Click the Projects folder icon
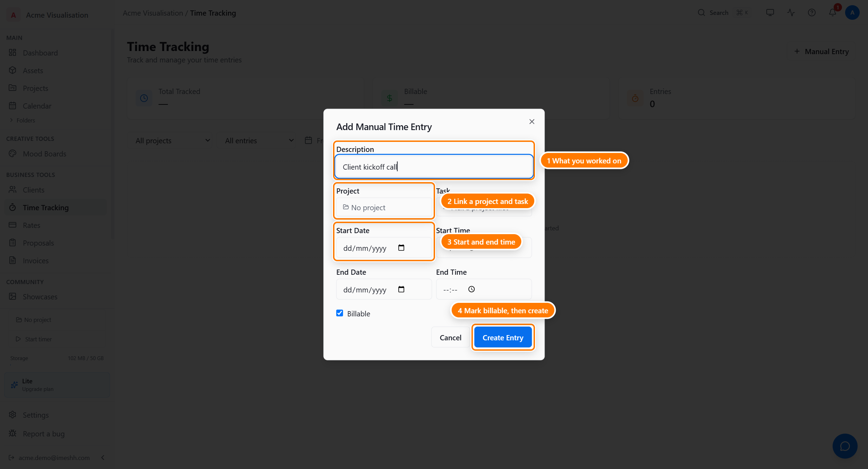Viewport: 868px width, 469px height. (x=12, y=88)
